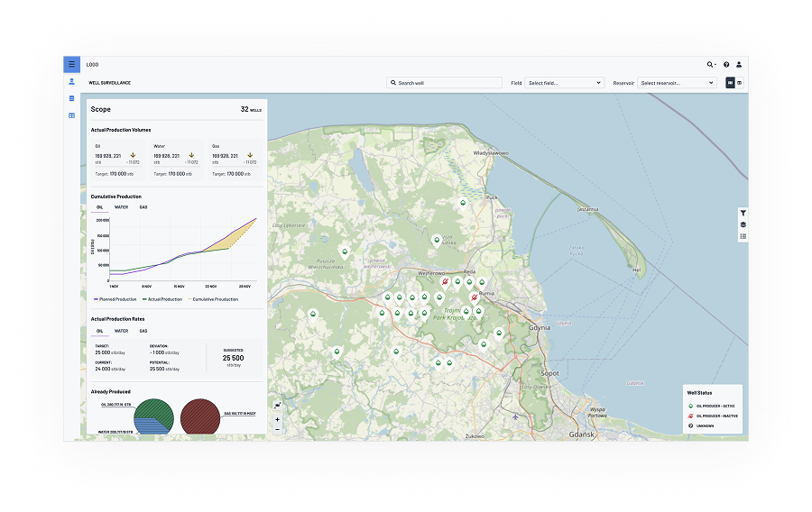
Task: Click the Water volume down arrow
Action: (191, 155)
